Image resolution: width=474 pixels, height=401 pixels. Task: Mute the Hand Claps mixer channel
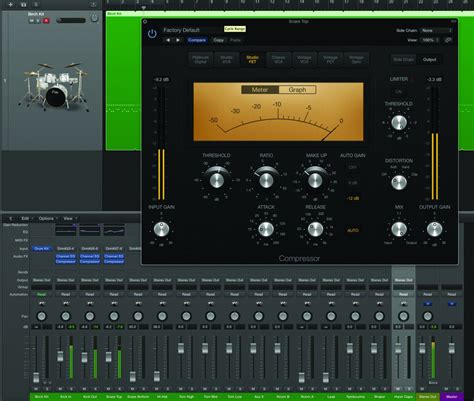(398, 389)
